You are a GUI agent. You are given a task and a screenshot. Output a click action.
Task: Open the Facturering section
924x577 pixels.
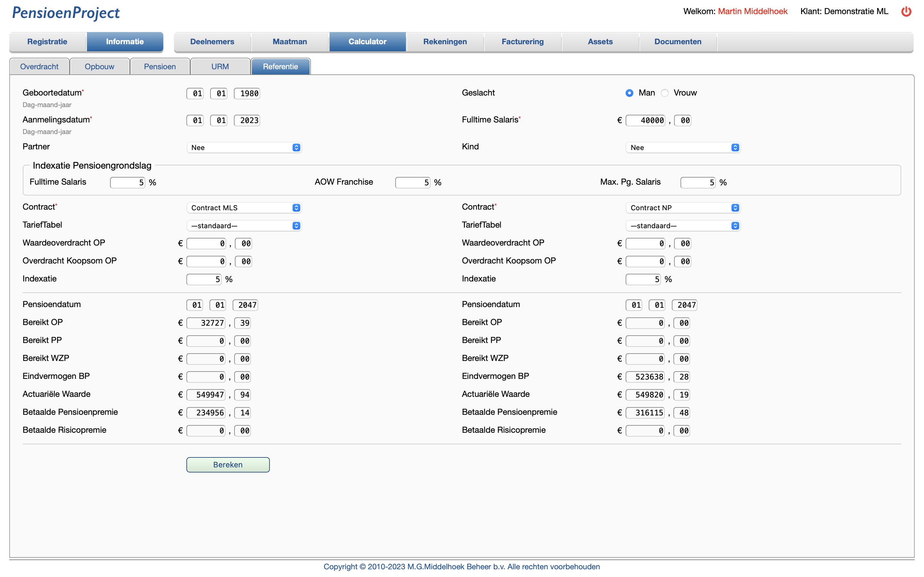[523, 42]
